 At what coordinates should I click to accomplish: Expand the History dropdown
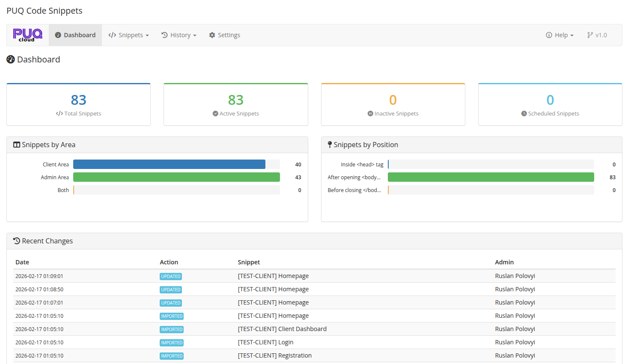pos(179,35)
